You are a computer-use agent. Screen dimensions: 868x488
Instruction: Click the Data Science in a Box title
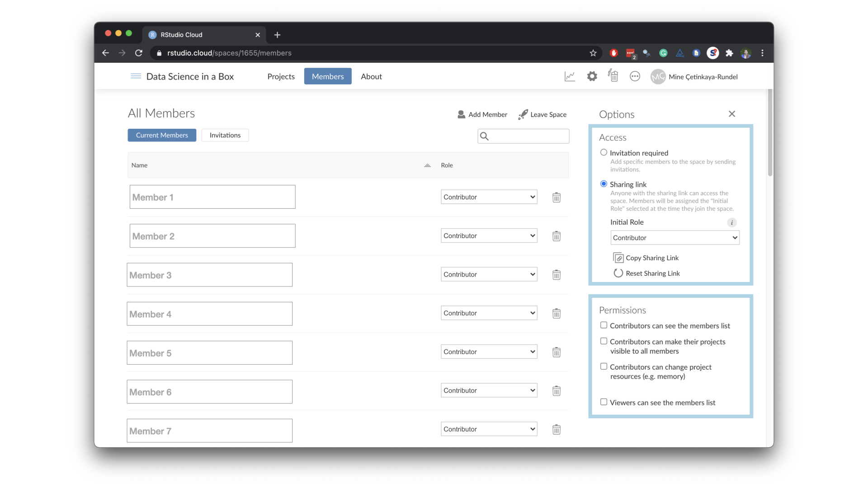(x=190, y=76)
